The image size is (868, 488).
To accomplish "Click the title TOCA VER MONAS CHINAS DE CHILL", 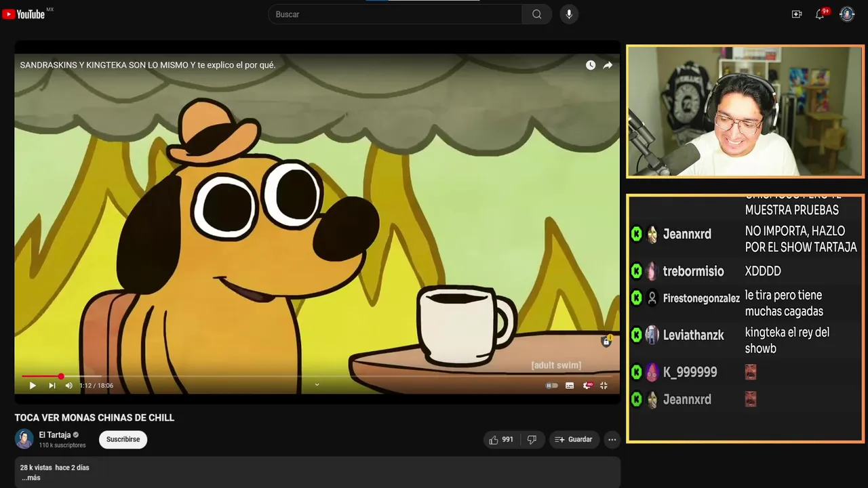I will point(94,418).
